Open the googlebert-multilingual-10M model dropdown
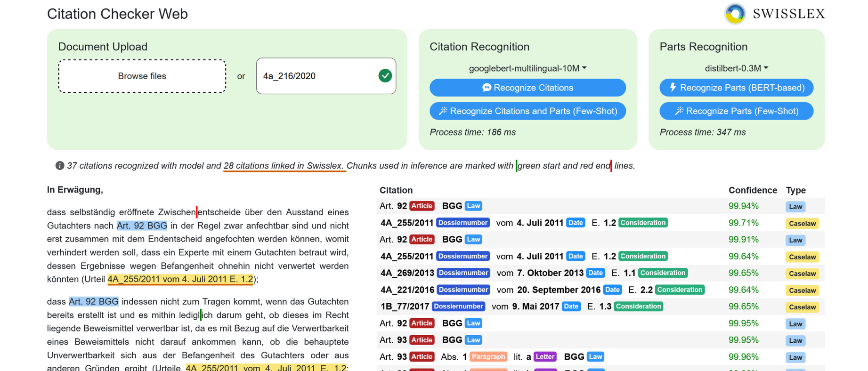Viewport: 868px width, 371px height. (527, 68)
